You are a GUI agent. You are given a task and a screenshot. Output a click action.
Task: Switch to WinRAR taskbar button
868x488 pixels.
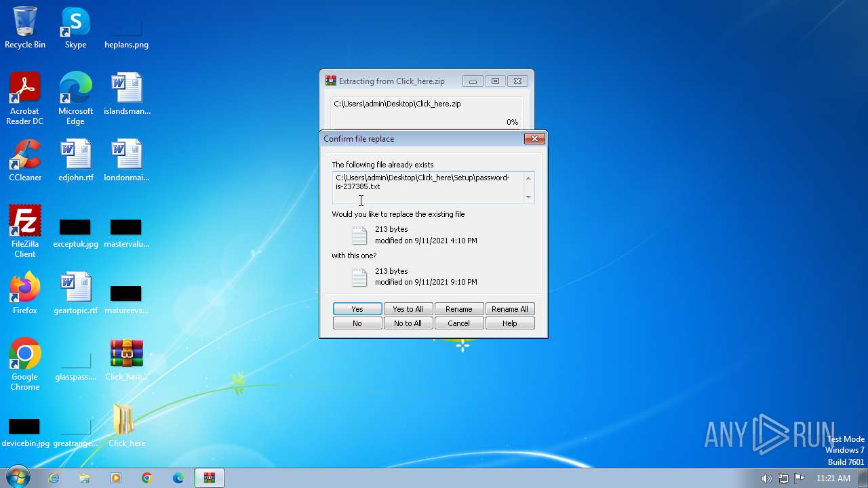pyautogui.click(x=210, y=478)
